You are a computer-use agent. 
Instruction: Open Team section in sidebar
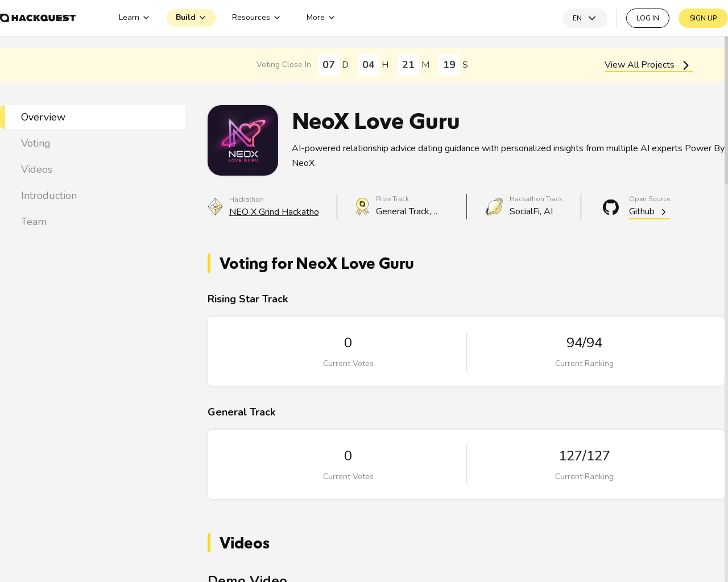[93, 222]
